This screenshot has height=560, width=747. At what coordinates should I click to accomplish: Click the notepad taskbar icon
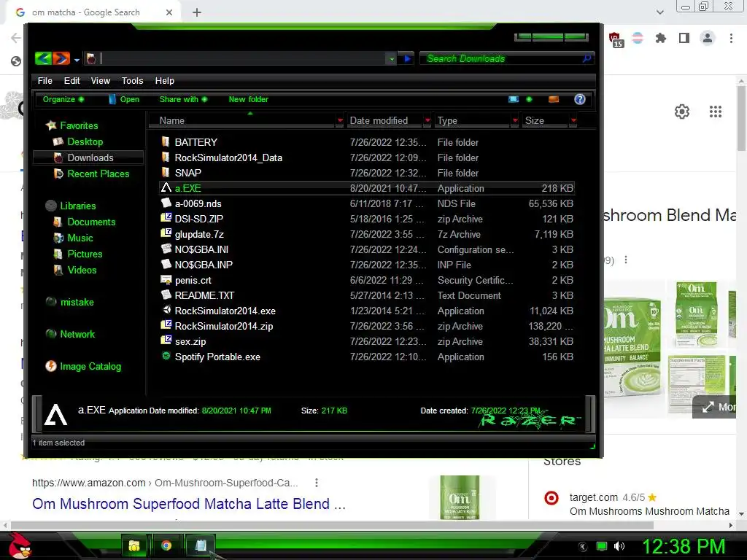tap(200, 545)
